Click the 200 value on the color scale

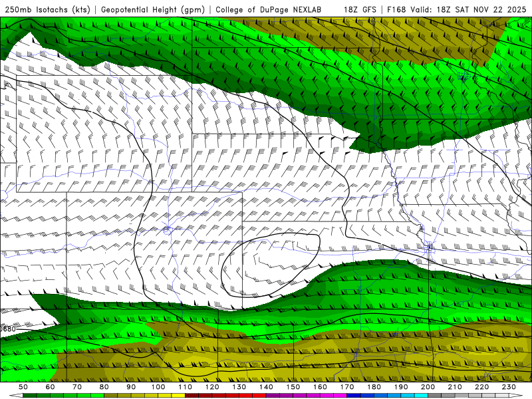pyautogui.click(x=428, y=387)
